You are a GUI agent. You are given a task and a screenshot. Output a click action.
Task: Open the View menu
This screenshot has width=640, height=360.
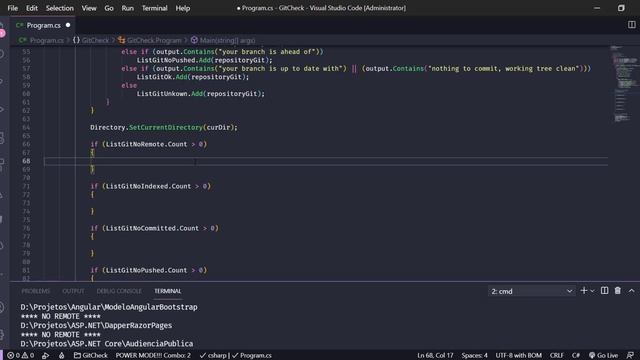(89, 8)
